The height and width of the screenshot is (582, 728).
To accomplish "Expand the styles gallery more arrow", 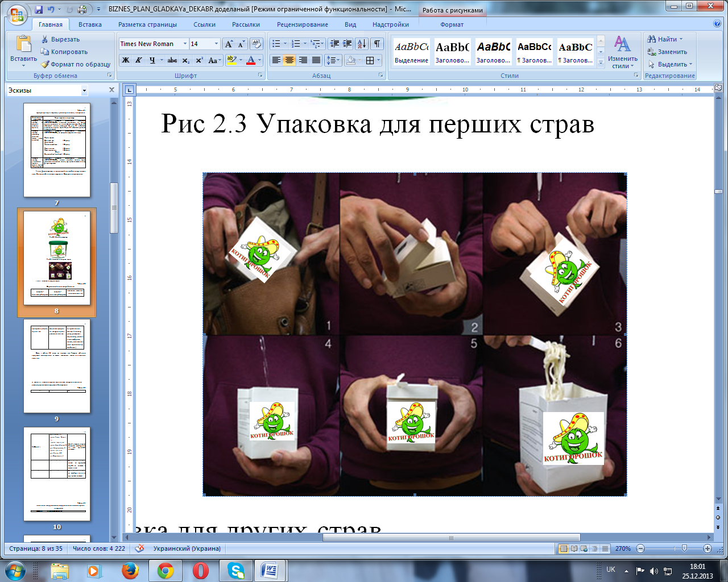I will [x=601, y=64].
